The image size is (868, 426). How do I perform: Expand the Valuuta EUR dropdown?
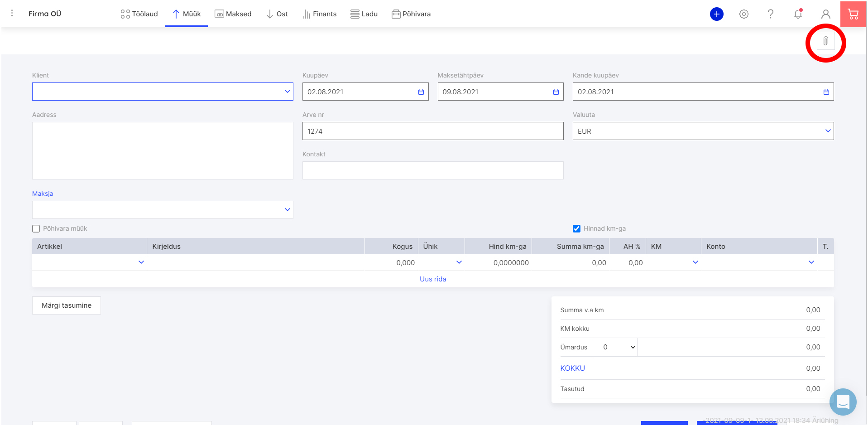click(x=828, y=131)
